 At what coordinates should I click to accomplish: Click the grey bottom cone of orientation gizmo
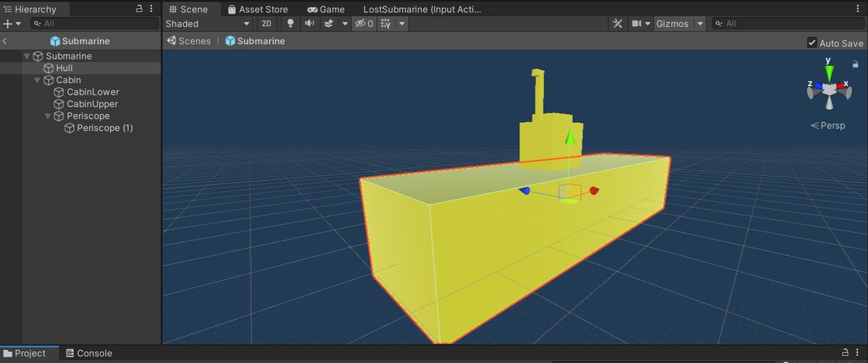coord(829,103)
